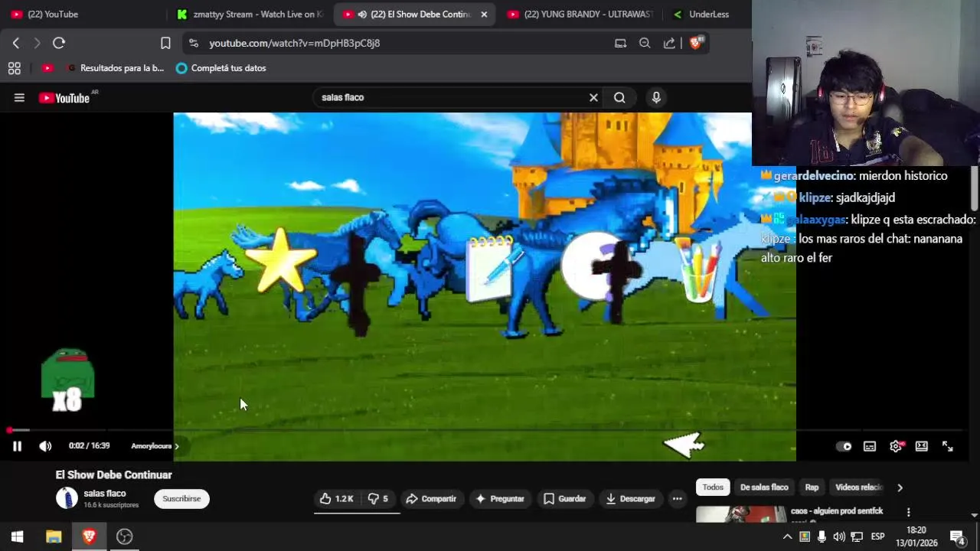
Task: Open the 'caos - alguien prod sentfck' thumbnail
Action: click(x=740, y=514)
